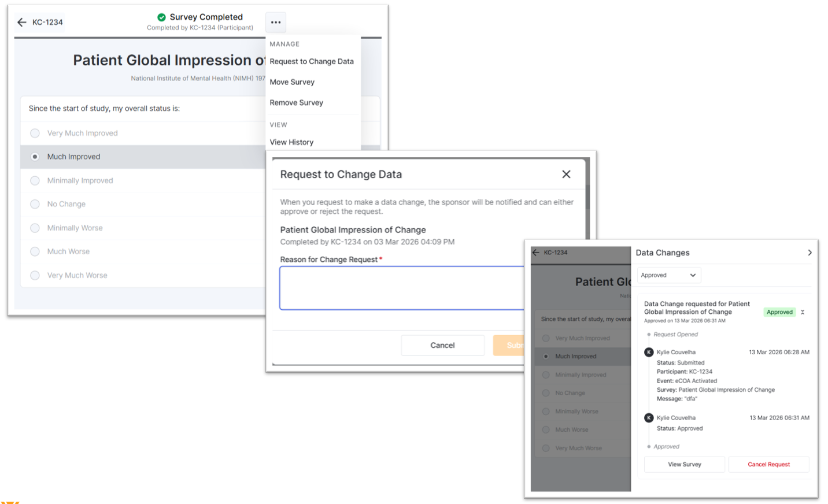The image size is (828, 504).
Task: Select the Minimally Improved radio button
Action: coord(35,181)
